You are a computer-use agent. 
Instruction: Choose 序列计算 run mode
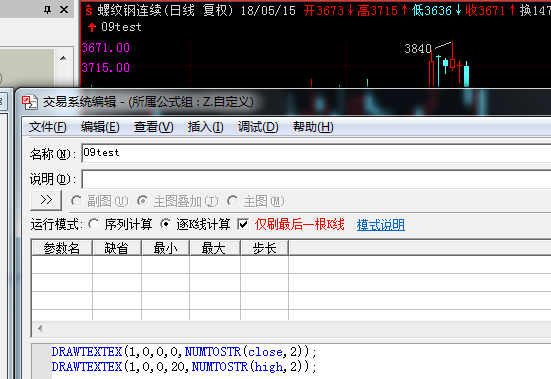pyautogui.click(x=93, y=224)
